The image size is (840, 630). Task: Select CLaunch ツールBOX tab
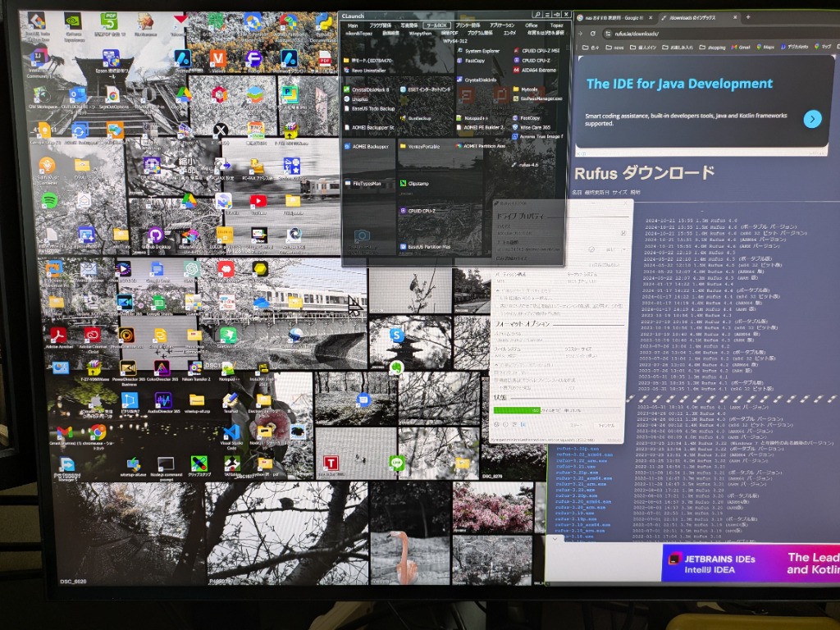(x=436, y=25)
